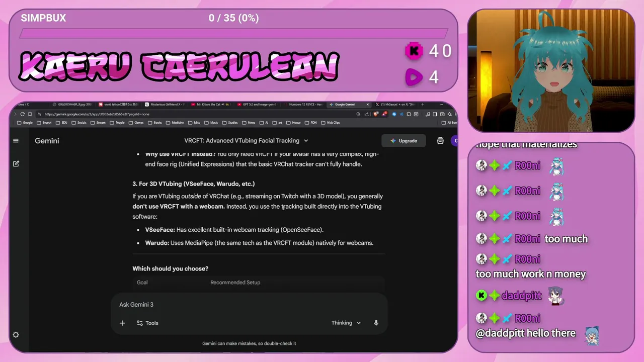Click 'Which should you choose?' heading

point(170,268)
